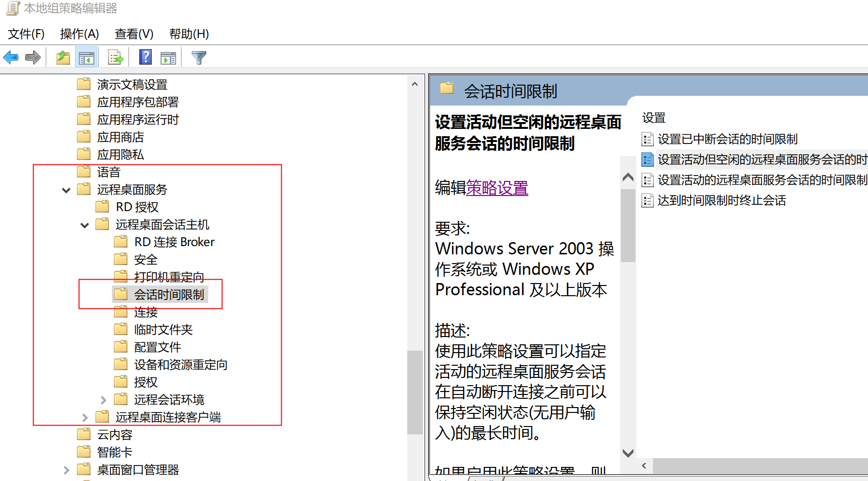Open the 操作(A) menu
The image size is (868, 481).
tap(79, 34)
